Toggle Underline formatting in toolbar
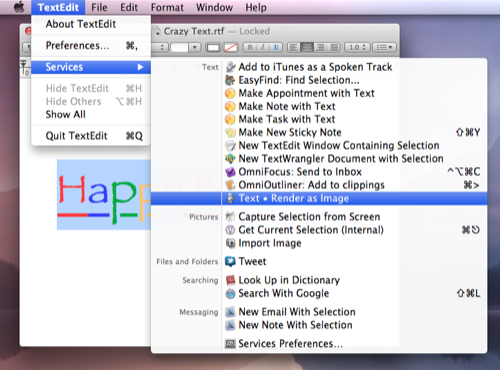 point(276,47)
